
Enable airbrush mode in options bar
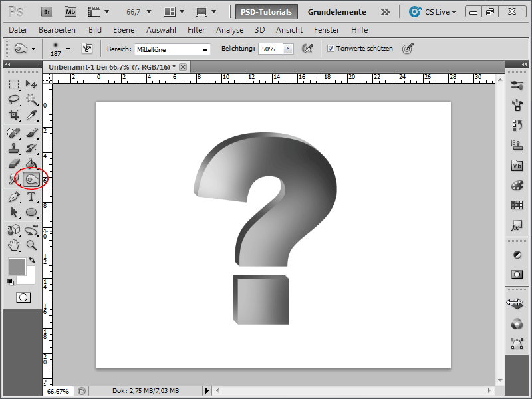[x=307, y=49]
